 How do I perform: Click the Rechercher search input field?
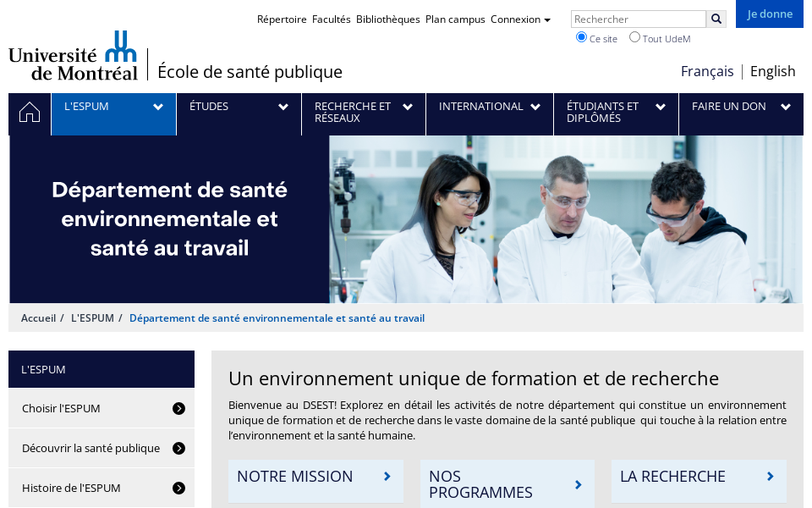tap(638, 19)
